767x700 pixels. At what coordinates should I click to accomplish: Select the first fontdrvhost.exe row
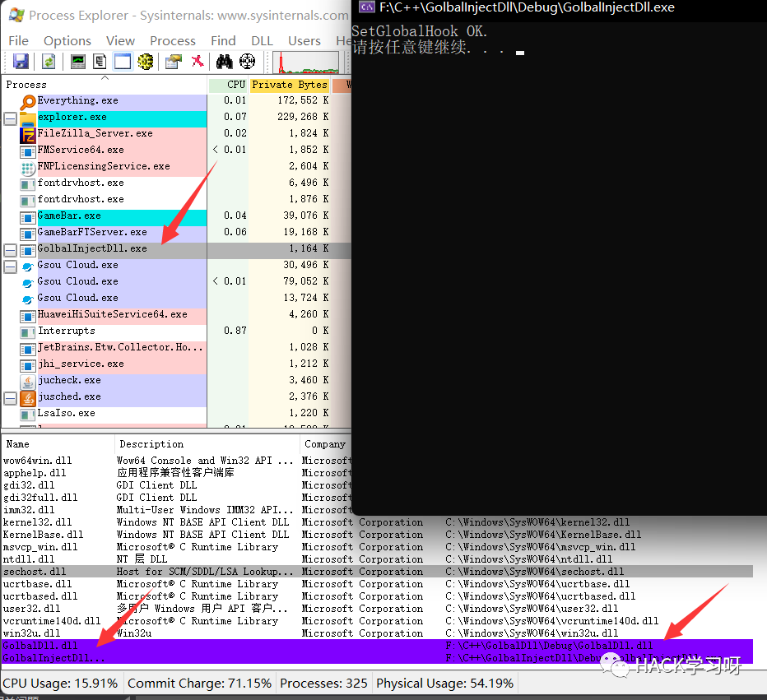pos(176,183)
